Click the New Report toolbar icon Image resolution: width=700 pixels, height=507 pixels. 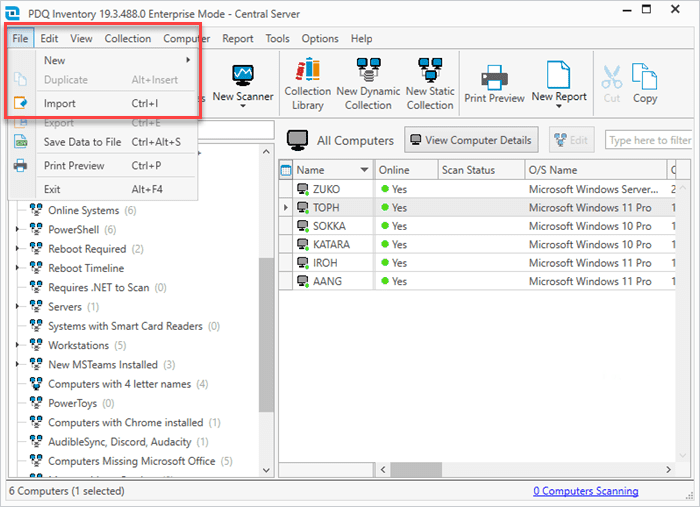(x=558, y=75)
